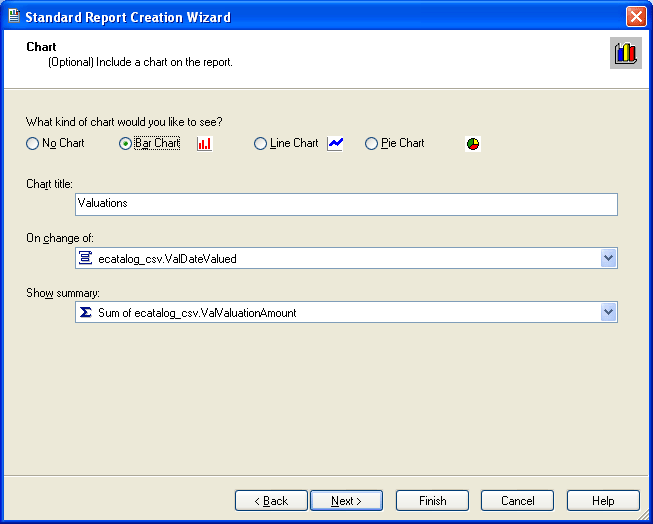Click Finish to complete the wizard
The image size is (653, 524).
pyautogui.click(x=432, y=500)
